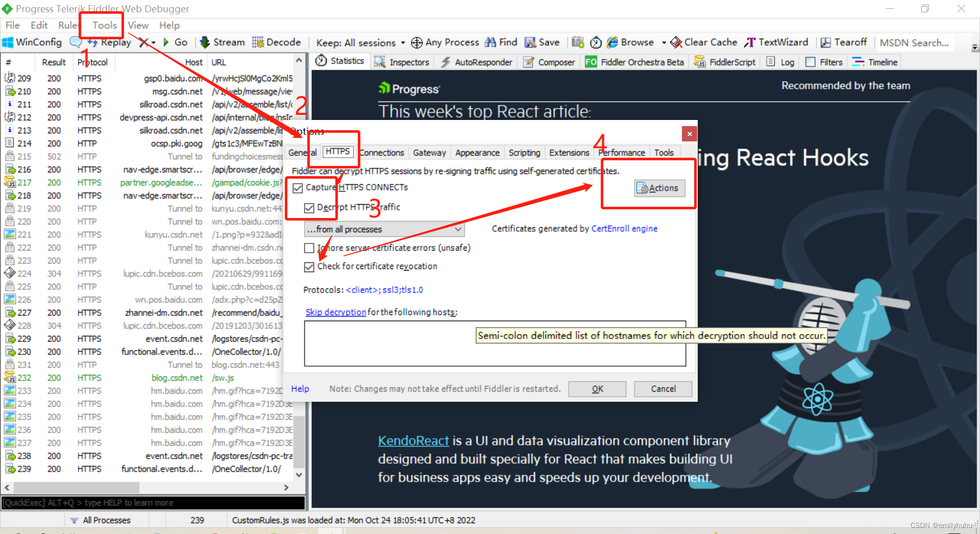Switch to Scripting tab in Options
The height and width of the screenshot is (534, 980).
pos(524,153)
